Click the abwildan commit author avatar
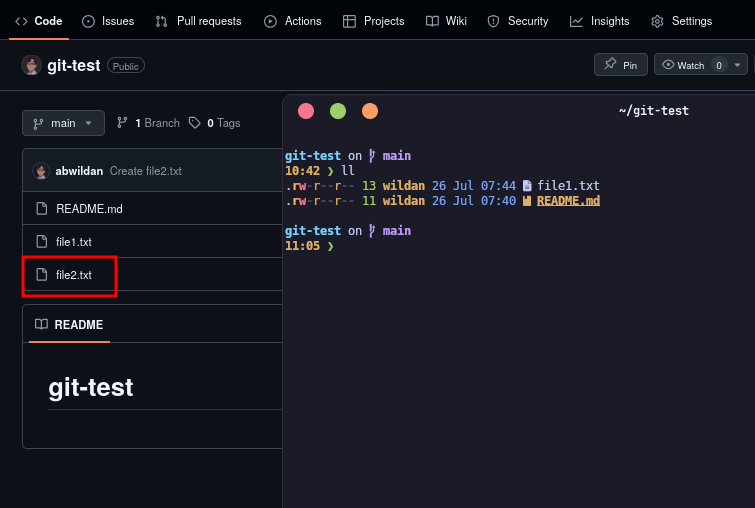This screenshot has width=755, height=508. click(x=41, y=171)
